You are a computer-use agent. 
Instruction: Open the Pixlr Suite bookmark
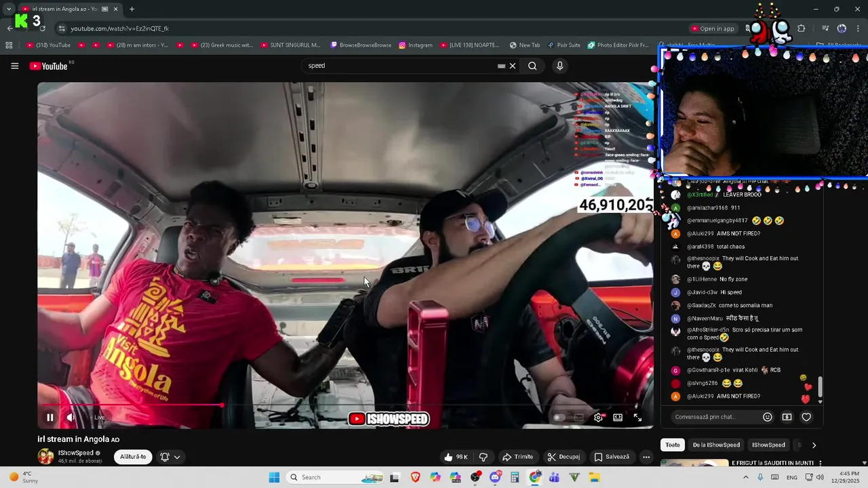[x=564, y=45]
